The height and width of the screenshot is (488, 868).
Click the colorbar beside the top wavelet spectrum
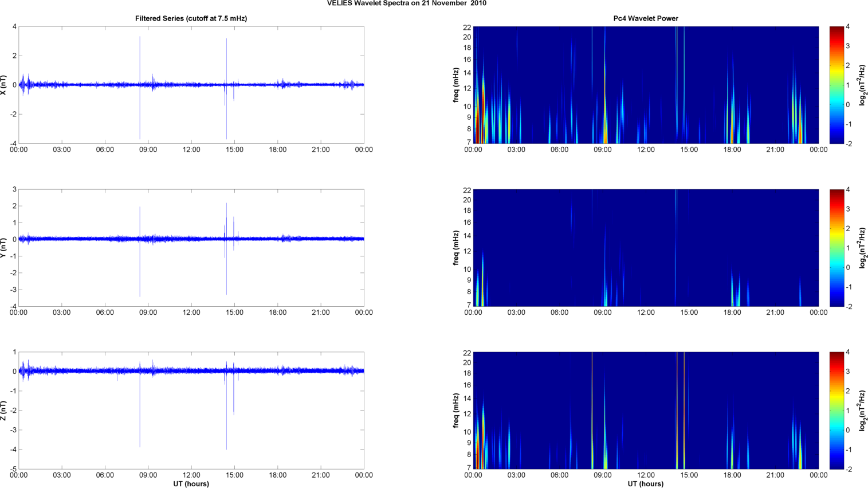836,85
